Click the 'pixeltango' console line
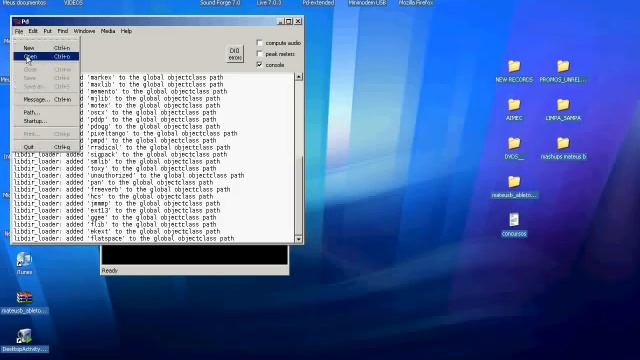The width and height of the screenshot is (640, 360). (159, 133)
